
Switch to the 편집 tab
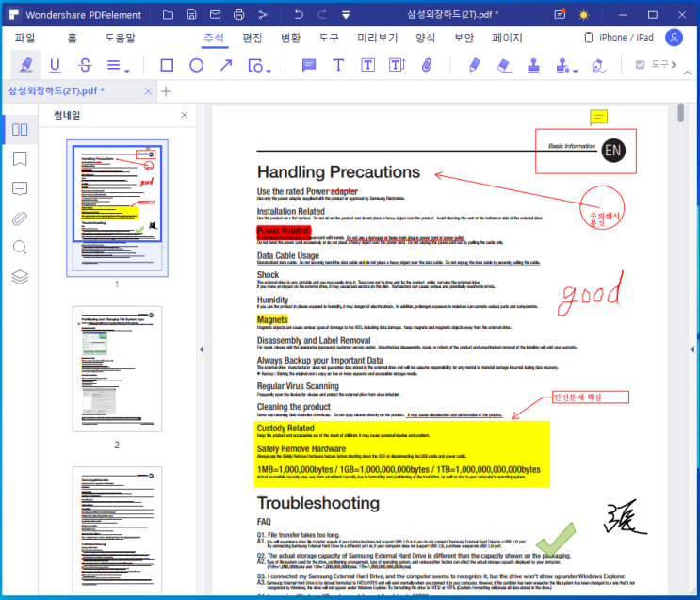pyautogui.click(x=252, y=38)
